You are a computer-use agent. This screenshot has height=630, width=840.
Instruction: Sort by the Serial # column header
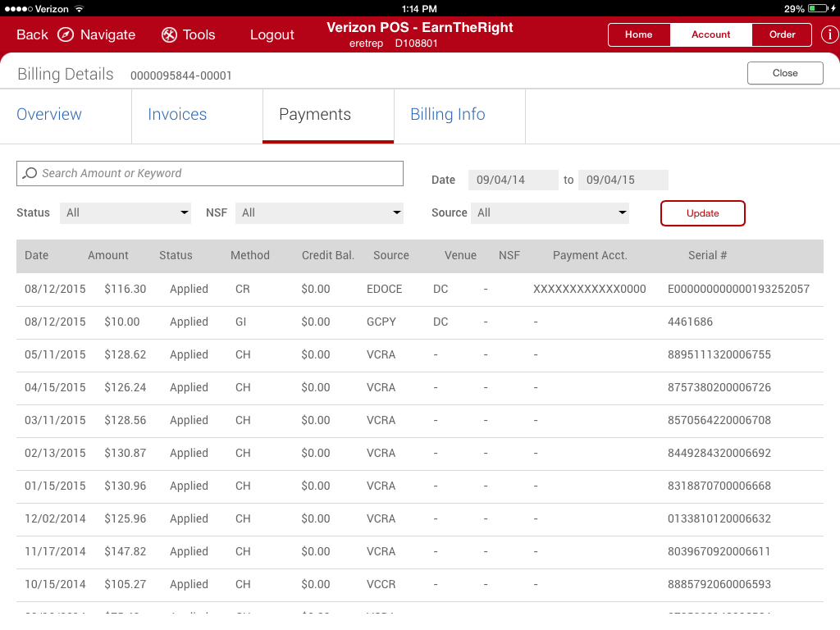click(x=708, y=256)
